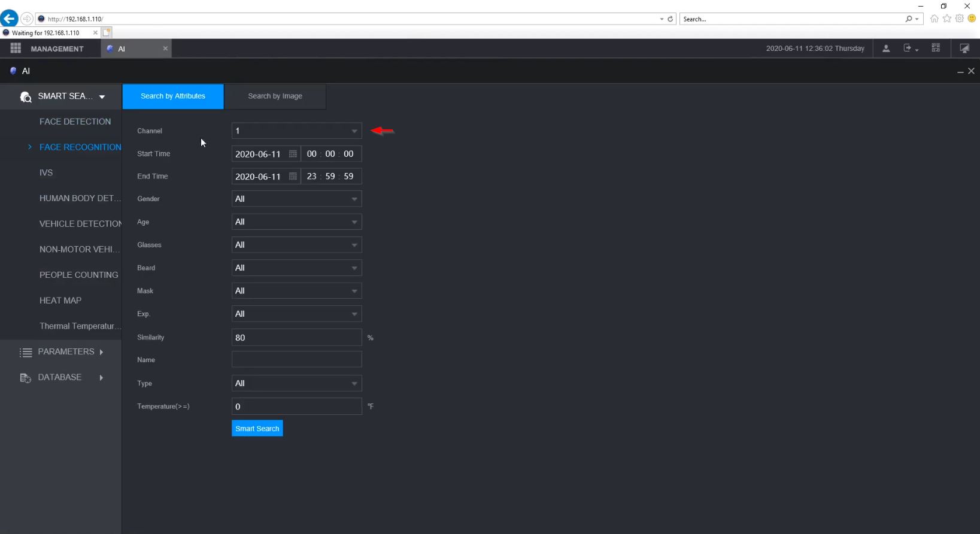Open the main menu grid icon

coord(16,48)
